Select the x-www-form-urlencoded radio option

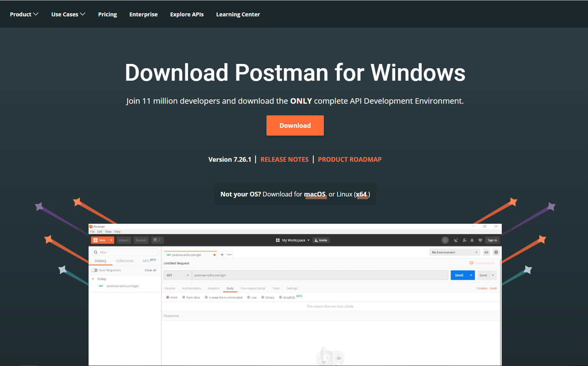[x=206, y=297]
